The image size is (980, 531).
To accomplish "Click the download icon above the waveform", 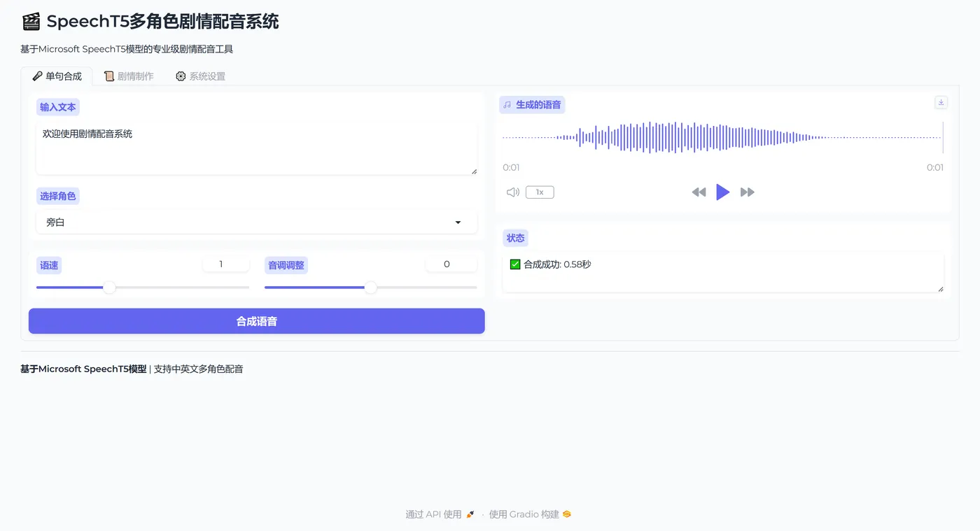I will pyautogui.click(x=941, y=102).
